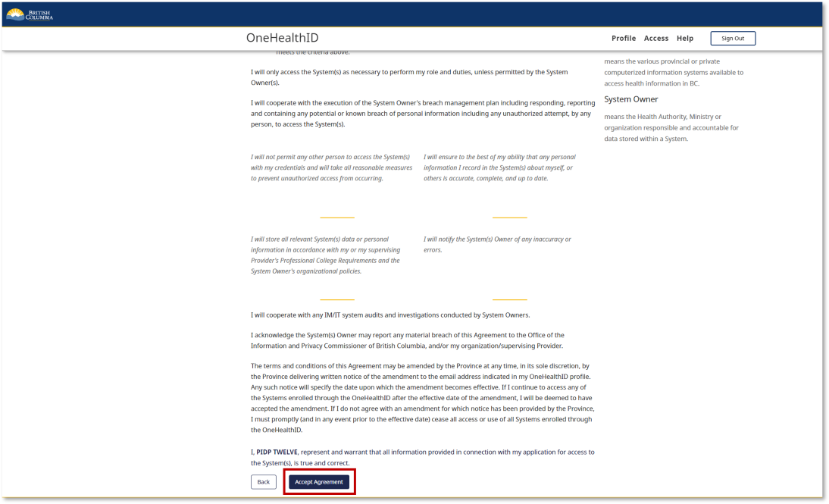Click the definition 'means the various provincial or private'
This screenshot has width=829, height=504.
(x=674, y=73)
